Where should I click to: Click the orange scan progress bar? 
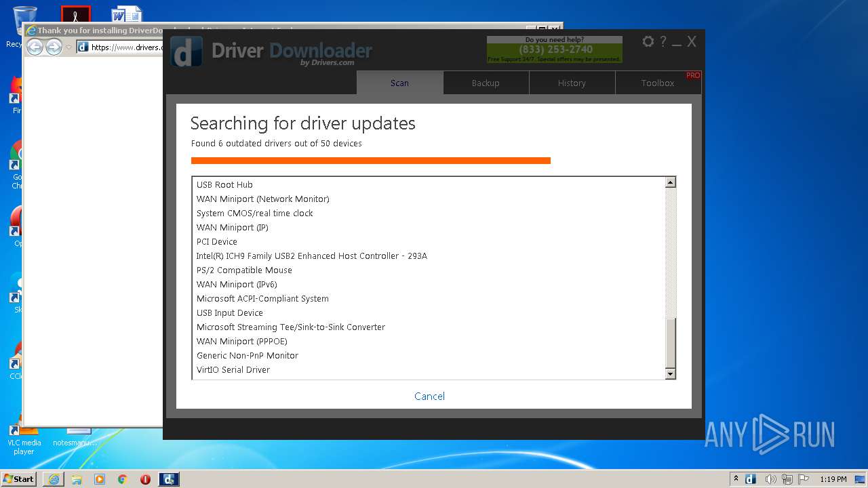point(371,161)
